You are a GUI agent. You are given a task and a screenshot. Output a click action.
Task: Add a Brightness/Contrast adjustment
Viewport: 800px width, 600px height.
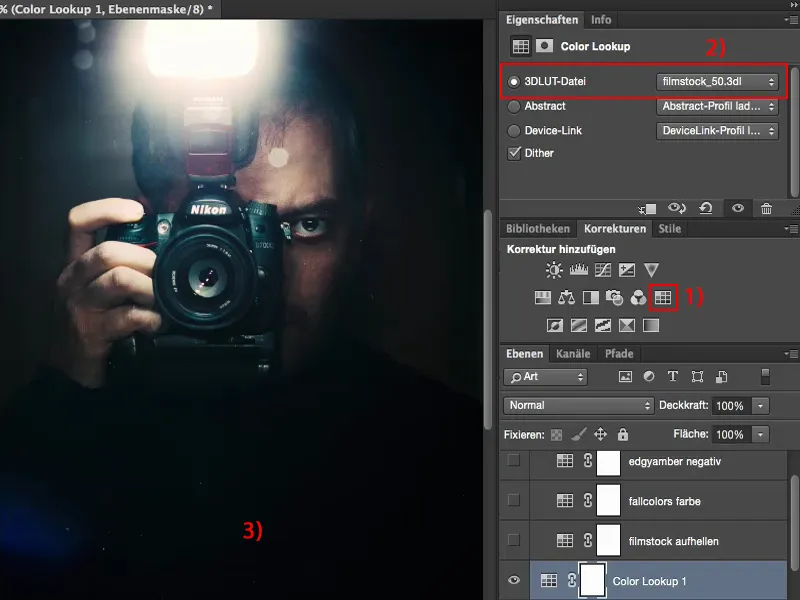[x=553, y=269]
